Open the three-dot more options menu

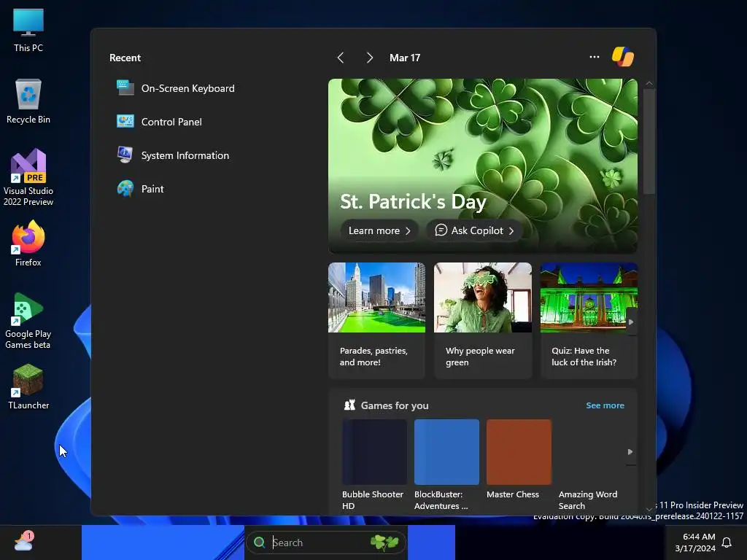594,57
